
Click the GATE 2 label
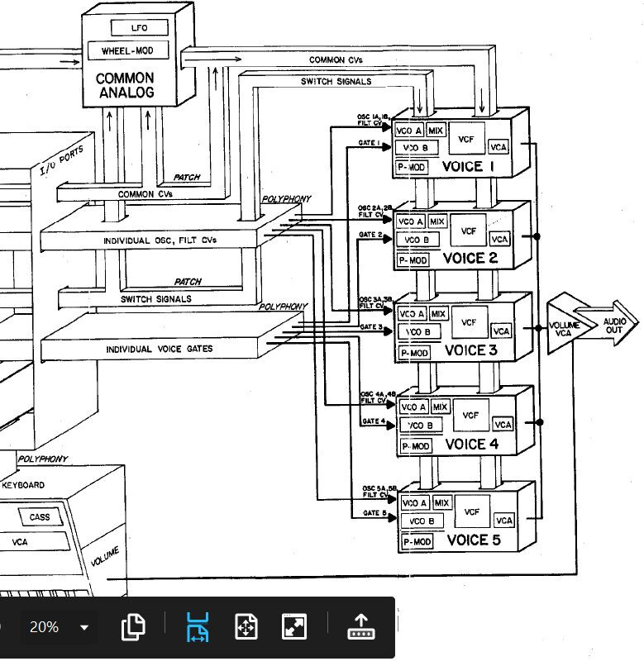coord(370,235)
